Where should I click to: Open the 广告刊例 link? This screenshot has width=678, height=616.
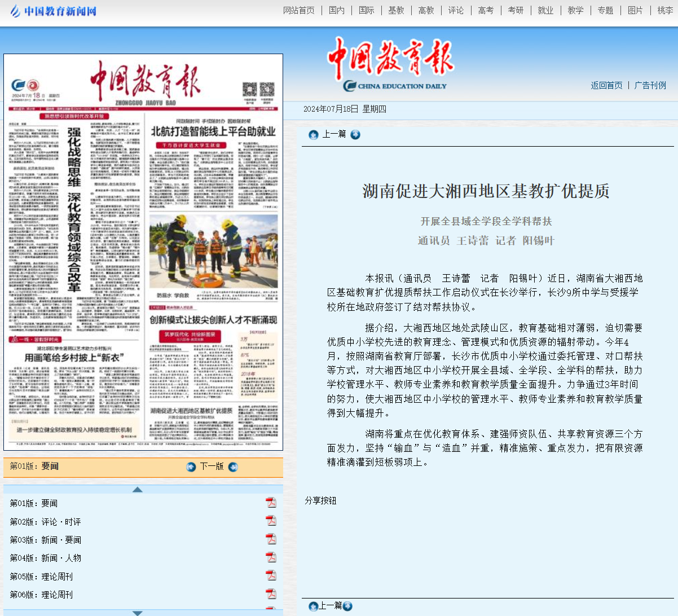coord(650,85)
